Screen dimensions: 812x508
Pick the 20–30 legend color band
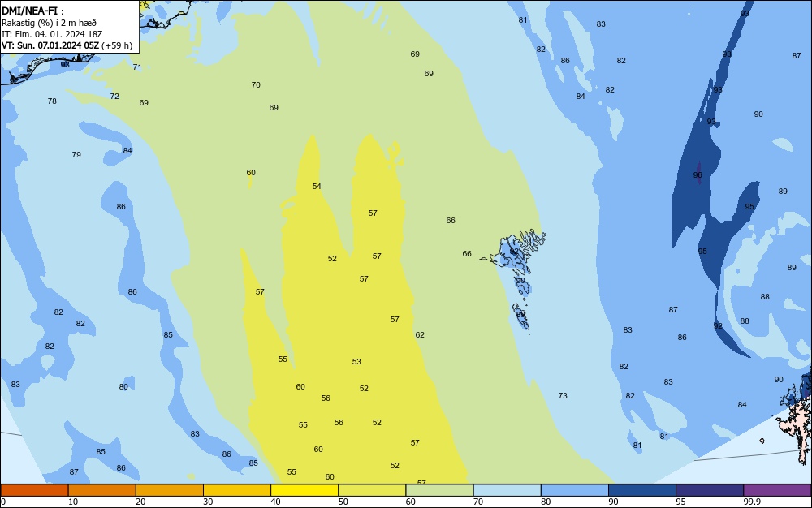click(170, 490)
